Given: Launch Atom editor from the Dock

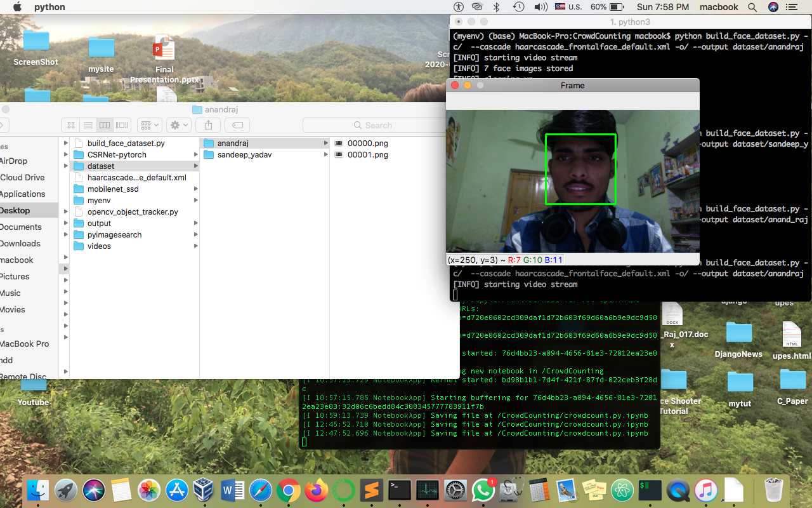Looking at the screenshot, I should 622,490.
